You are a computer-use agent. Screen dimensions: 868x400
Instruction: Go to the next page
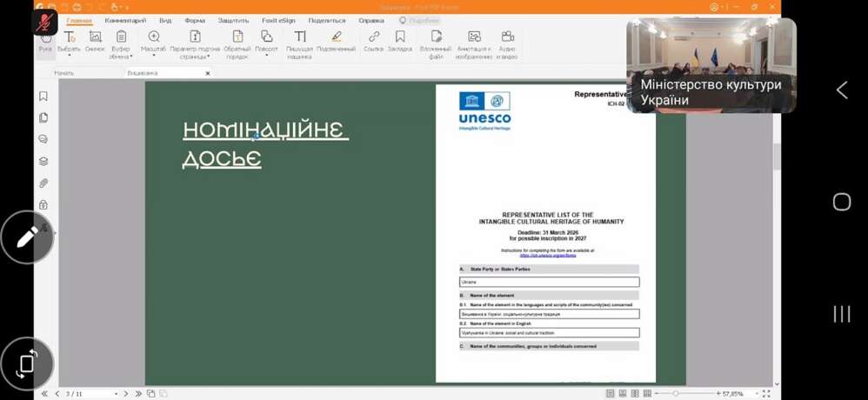point(125,393)
